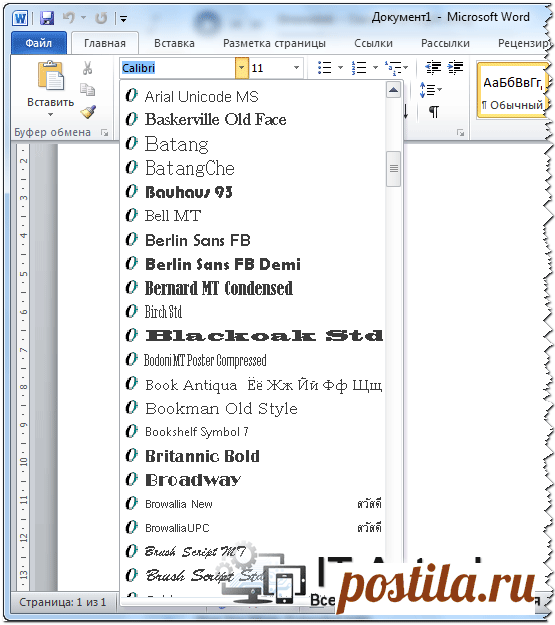Screen dimensions: 555x625
Task: Open the line spacing options
Action: (x=431, y=90)
